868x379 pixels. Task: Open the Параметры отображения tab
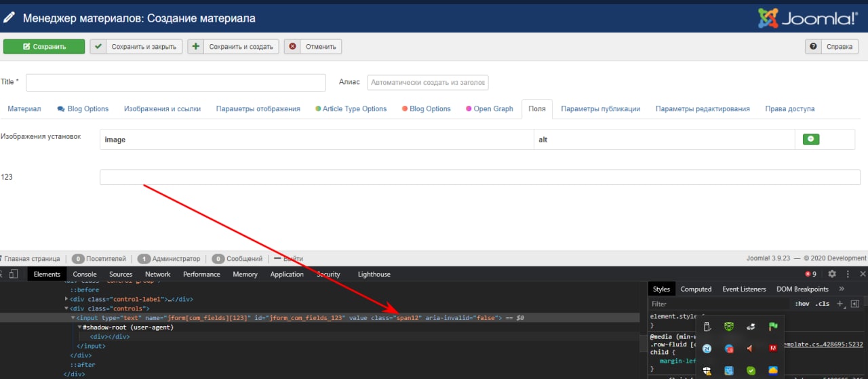(x=258, y=108)
